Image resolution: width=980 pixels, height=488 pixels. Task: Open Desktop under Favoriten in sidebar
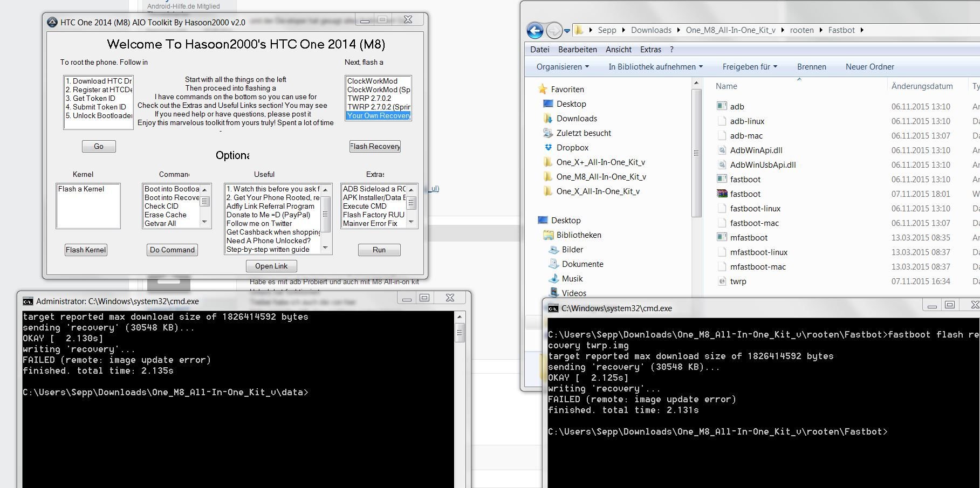point(565,104)
